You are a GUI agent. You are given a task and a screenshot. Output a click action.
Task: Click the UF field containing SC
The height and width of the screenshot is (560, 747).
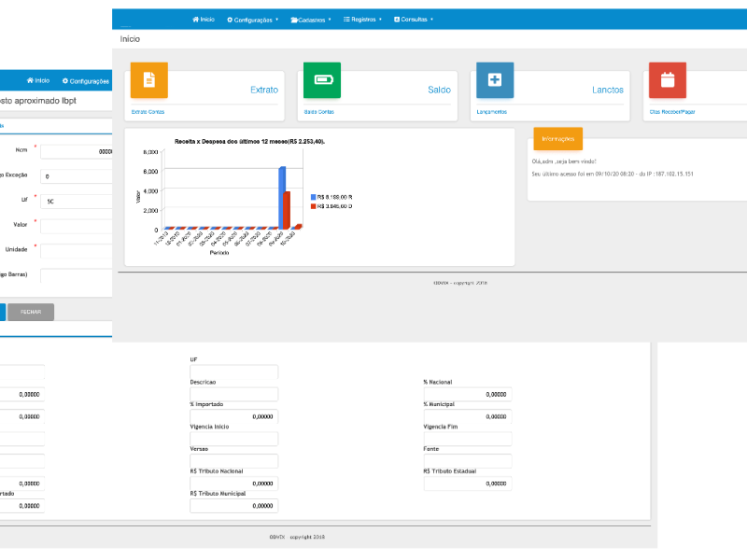(77, 202)
